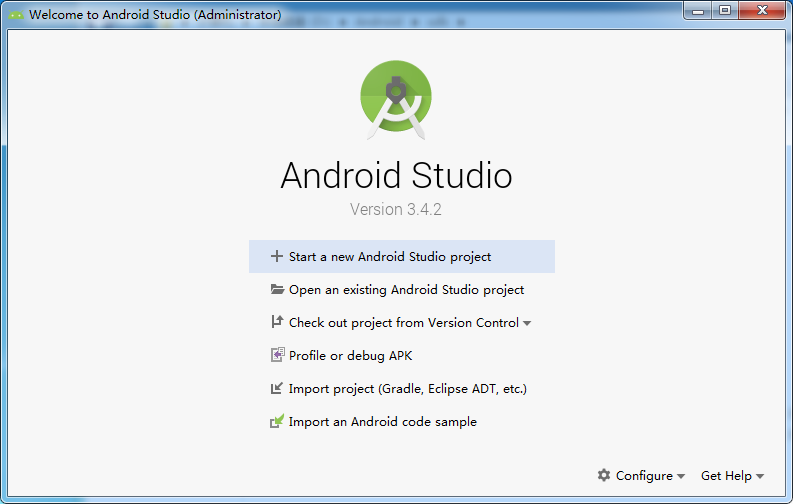
Task: Click the plus icon for new project
Action: point(277,256)
